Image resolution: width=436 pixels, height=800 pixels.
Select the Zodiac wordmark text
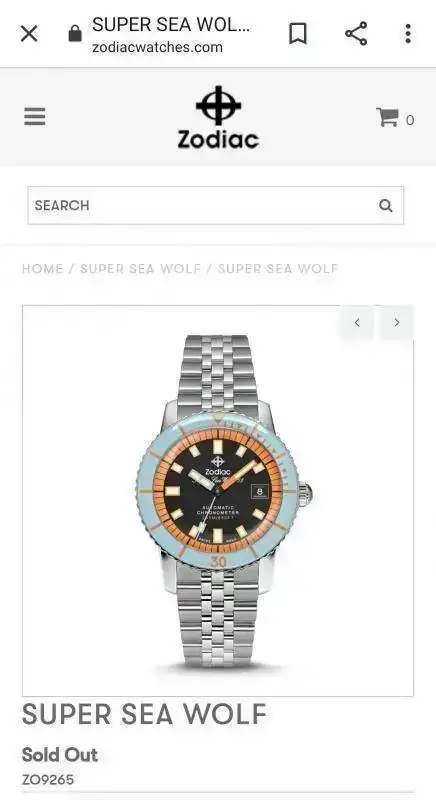point(218,139)
